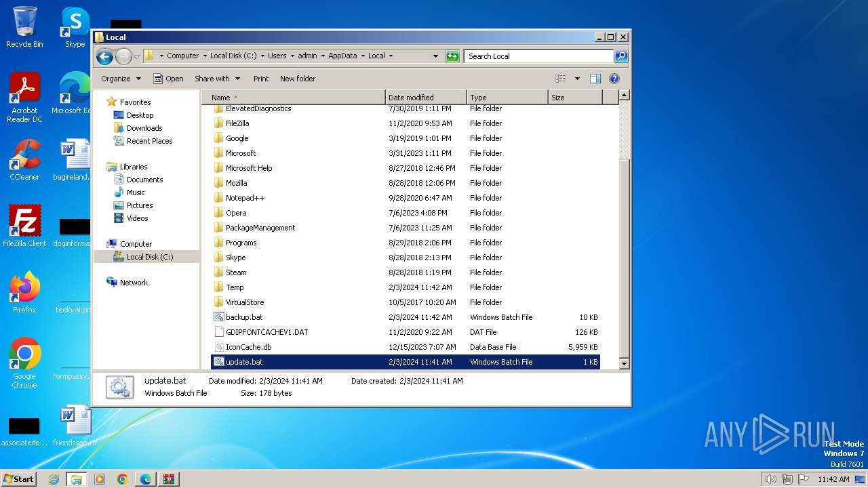868x488 pixels.
Task: Open the Acrobat Reader DC desktop icon
Action: (24, 98)
